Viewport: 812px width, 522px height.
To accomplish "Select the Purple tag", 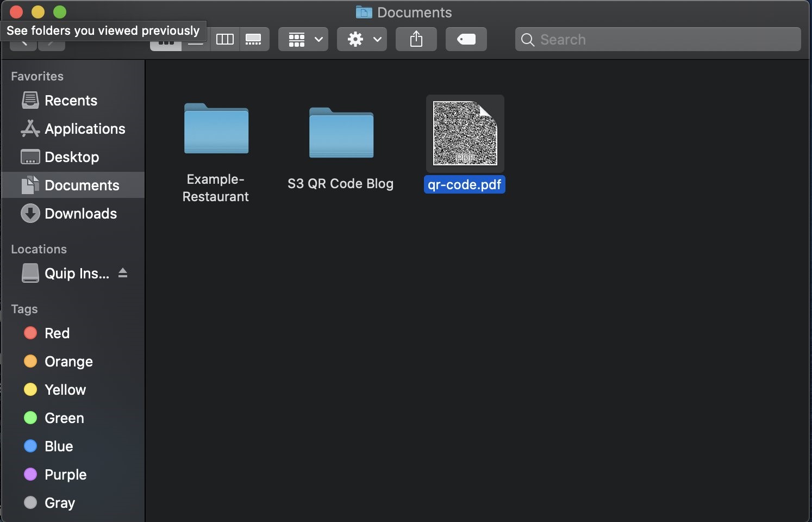I will (73, 475).
